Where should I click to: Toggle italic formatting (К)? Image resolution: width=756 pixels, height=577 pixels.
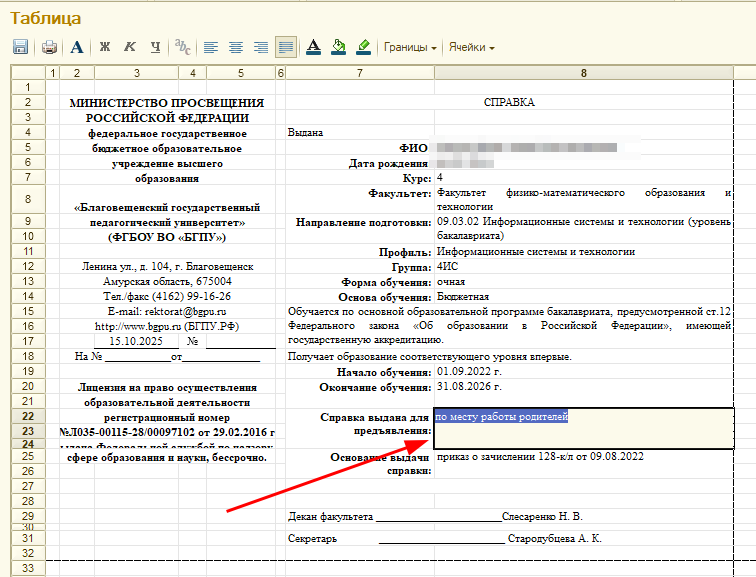[129, 47]
